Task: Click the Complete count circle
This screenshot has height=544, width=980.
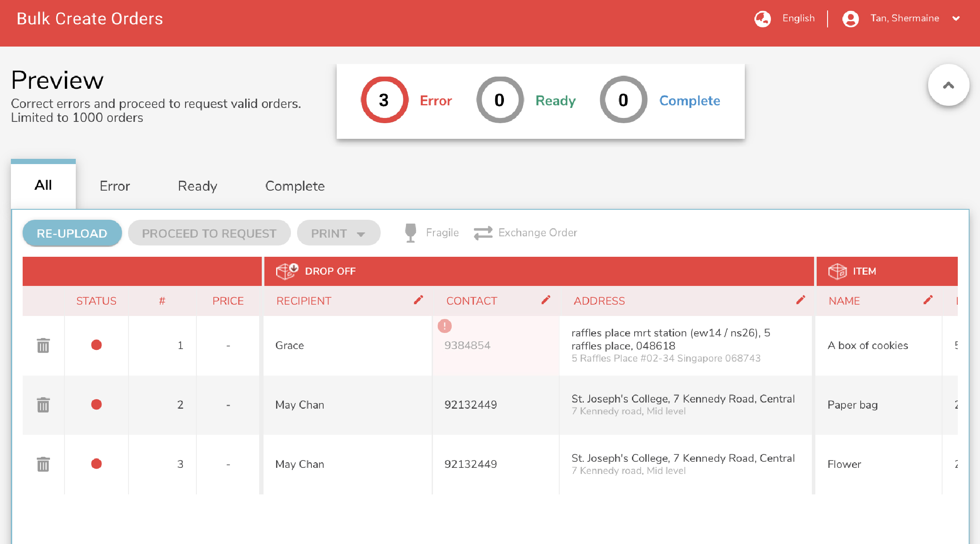Action: 624,100
